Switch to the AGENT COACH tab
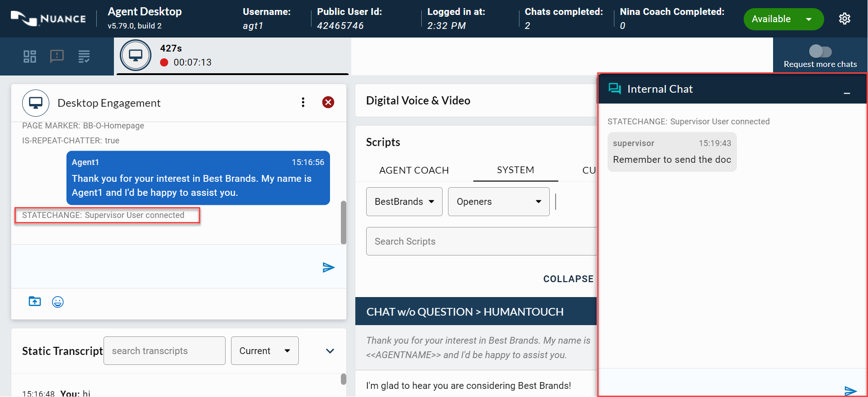Viewport: 868px width, 397px height. (x=414, y=170)
